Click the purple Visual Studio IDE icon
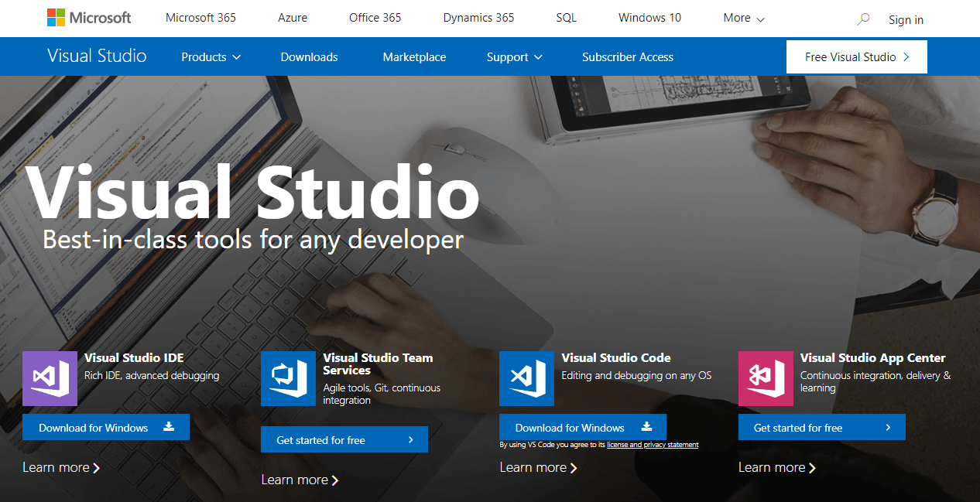This screenshot has width=980, height=502. (50, 378)
